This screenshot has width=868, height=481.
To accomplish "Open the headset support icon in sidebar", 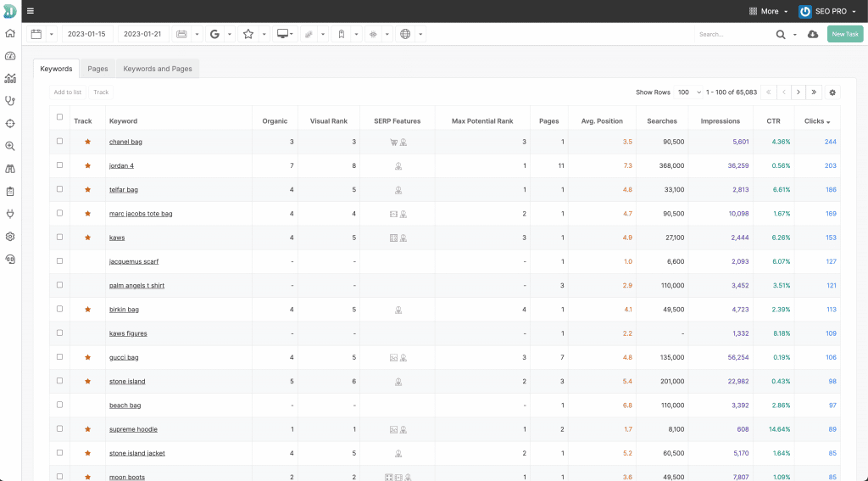I will tap(10, 259).
